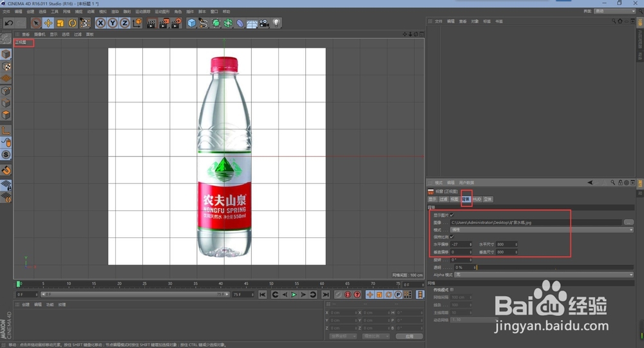Select Polygons mode in left palette
Screen dimensions: 644x348
tap(6, 115)
